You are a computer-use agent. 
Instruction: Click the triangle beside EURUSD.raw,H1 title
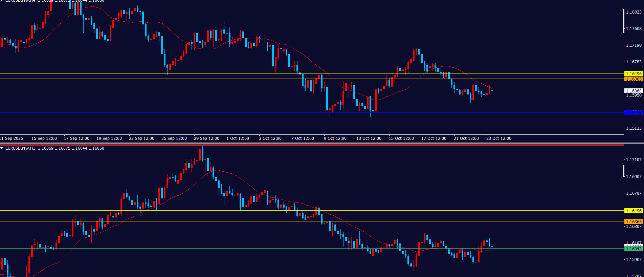coord(2,148)
